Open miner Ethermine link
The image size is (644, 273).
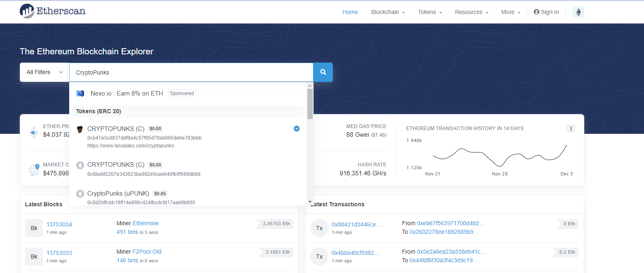coord(145,223)
